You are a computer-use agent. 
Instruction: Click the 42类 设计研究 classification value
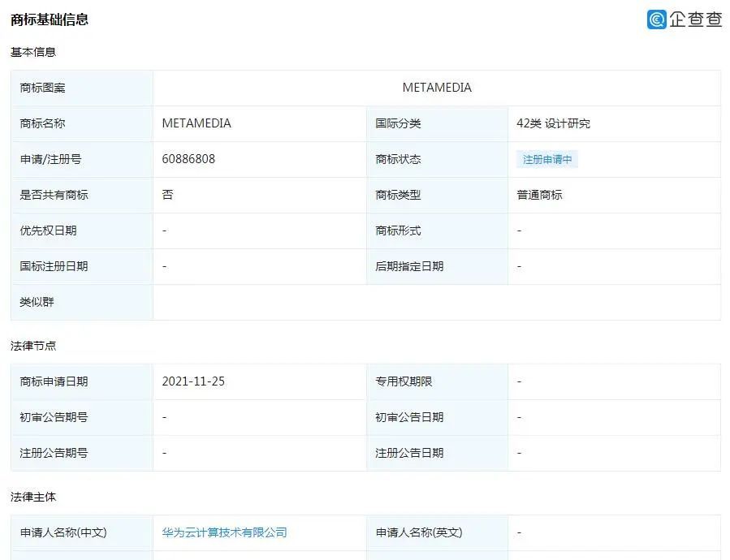553,123
